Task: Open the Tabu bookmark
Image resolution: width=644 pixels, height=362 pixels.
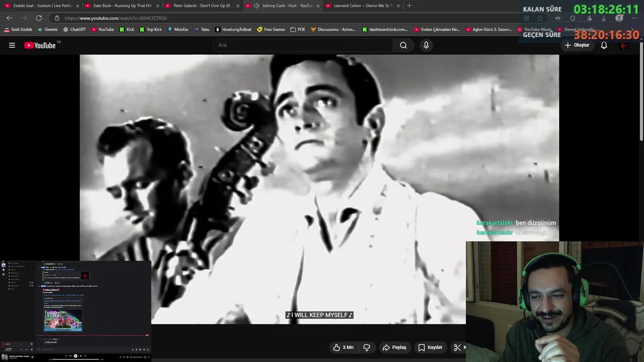Action: pyautogui.click(x=202, y=30)
